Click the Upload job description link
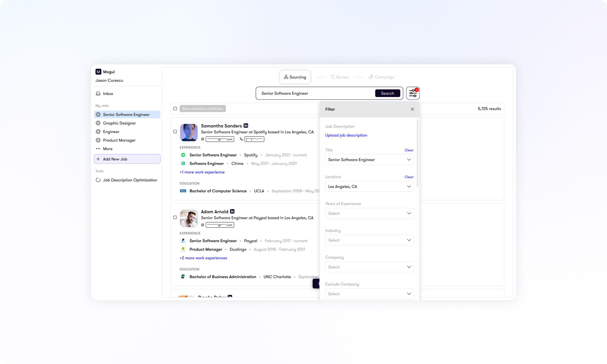The height and width of the screenshot is (364, 607). 346,135
